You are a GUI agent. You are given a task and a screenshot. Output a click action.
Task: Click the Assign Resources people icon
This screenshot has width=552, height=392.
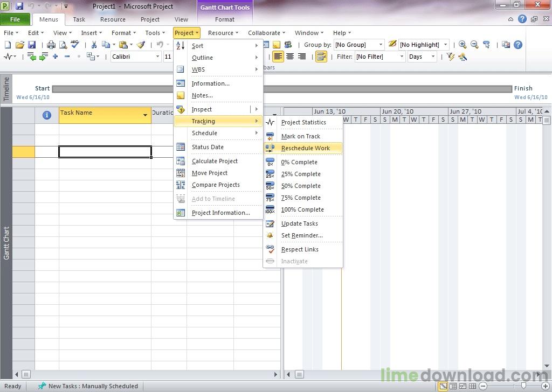pos(288,45)
